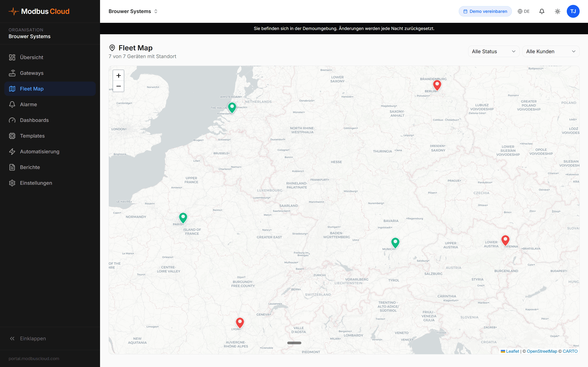Screen dimensions: 588x367
Task: Open Automatisierung via the lightning icon
Action: coord(12,151)
